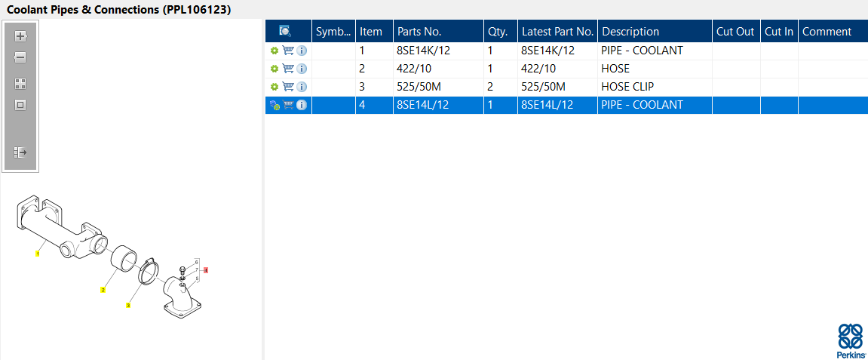Click red callout 4 in the diagram
The width and height of the screenshot is (868, 360).
click(x=205, y=269)
